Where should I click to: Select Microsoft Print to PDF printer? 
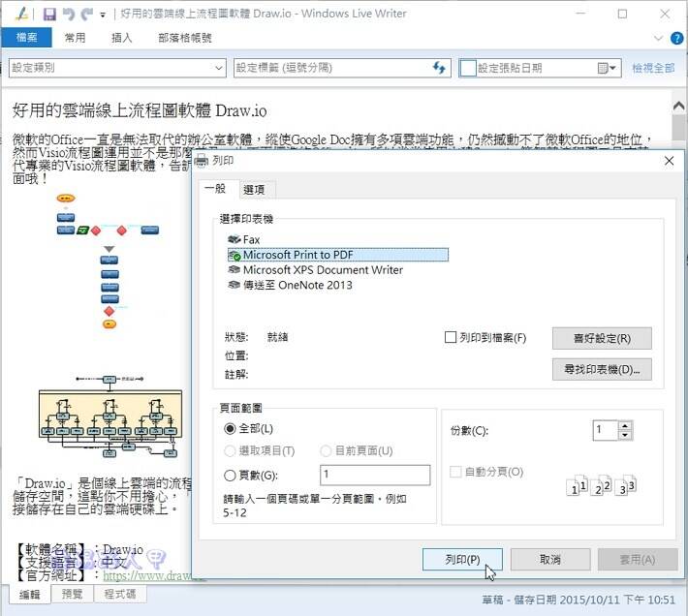click(x=338, y=255)
